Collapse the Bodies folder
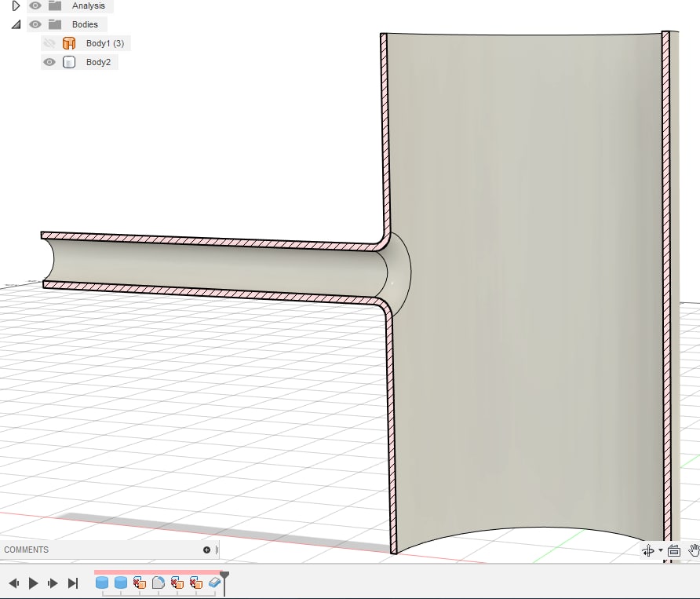 point(16,24)
